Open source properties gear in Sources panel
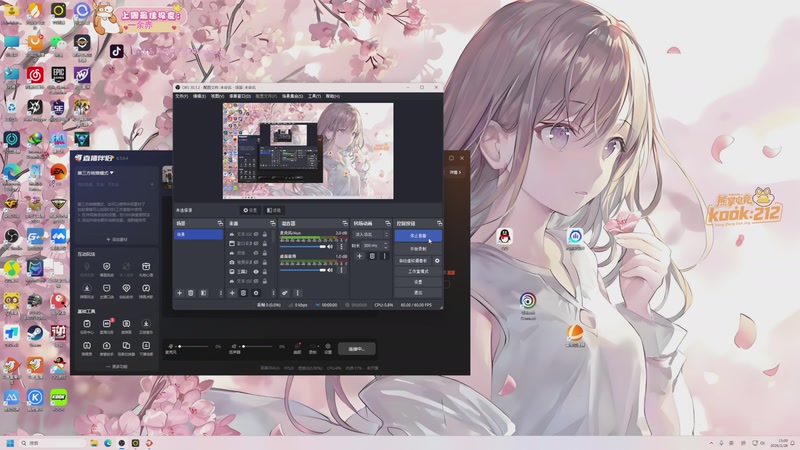The image size is (800, 450). point(256,293)
